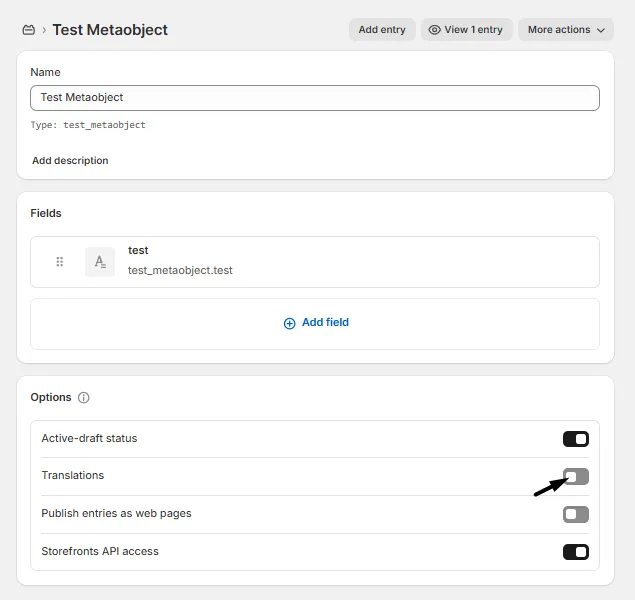Click the Type: test_metaobject text

click(88, 125)
